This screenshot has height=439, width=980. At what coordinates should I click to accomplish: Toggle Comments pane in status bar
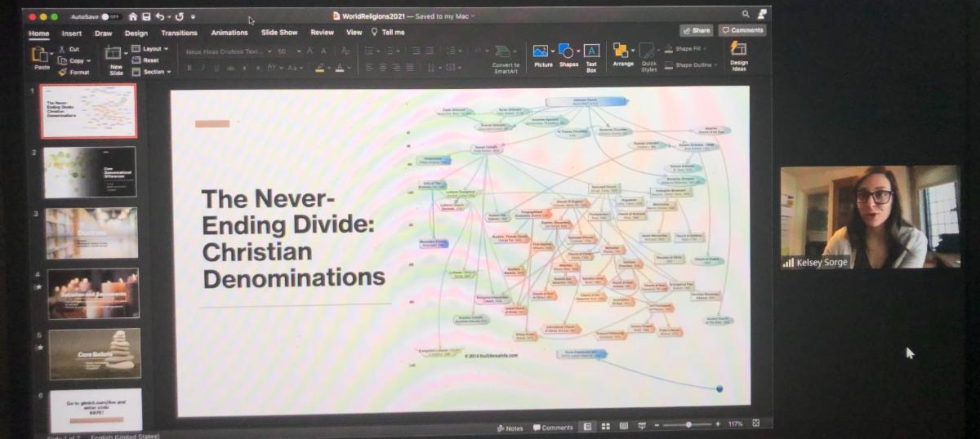pyautogui.click(x=553, y=428)
